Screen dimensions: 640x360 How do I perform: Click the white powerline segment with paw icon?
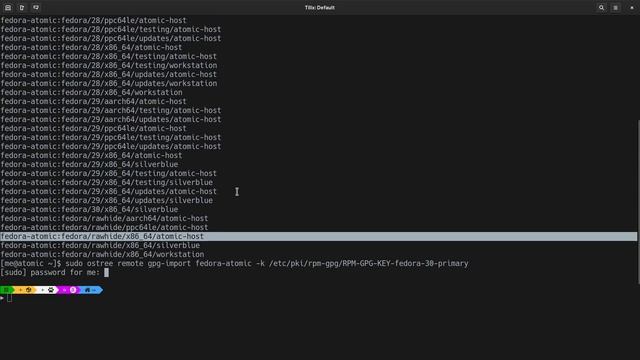(x=48, y=290)
